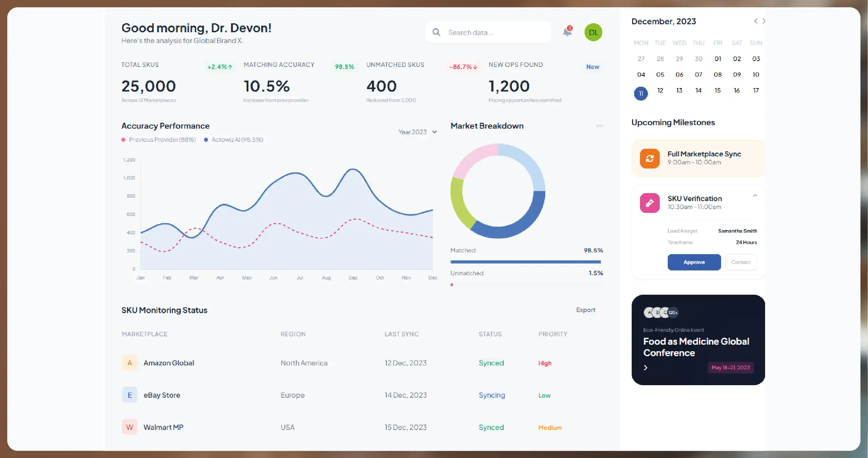The image size is (868, 458).
Task: Open the Year 2023 dropdown
Action: tap(417, 132)
